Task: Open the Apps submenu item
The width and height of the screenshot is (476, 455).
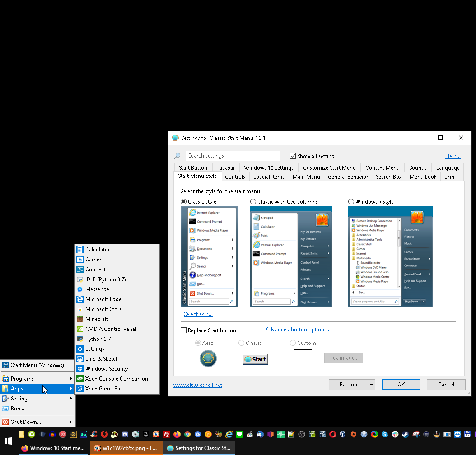Action: point(37,389)
